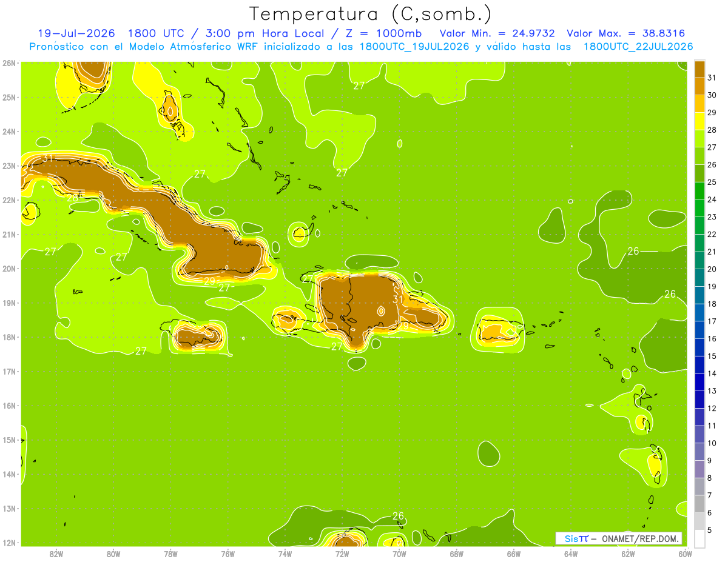The width and height of the screenshot is (728, 562).
Task: Click the 24N latitude axis label
Action: coord(9,131)
